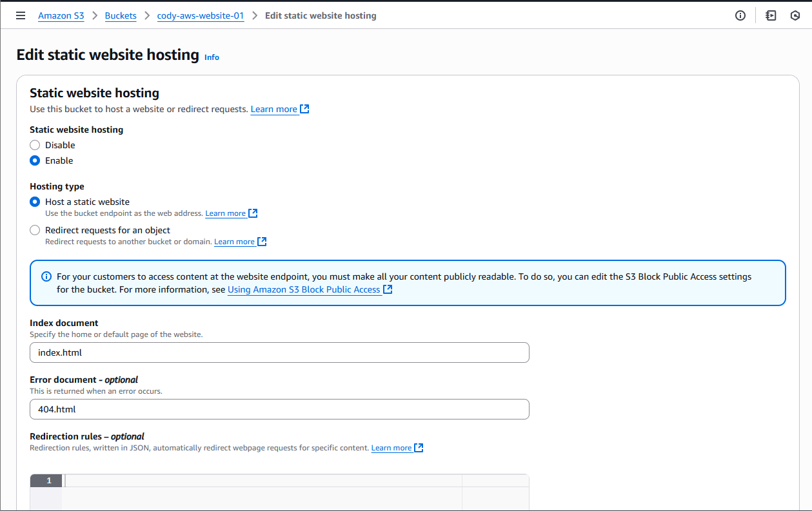This screenshot has width=812, height=511.
Task: Click external link icon beside Redirection rules Learn more
Action: (x=419, y=448)
